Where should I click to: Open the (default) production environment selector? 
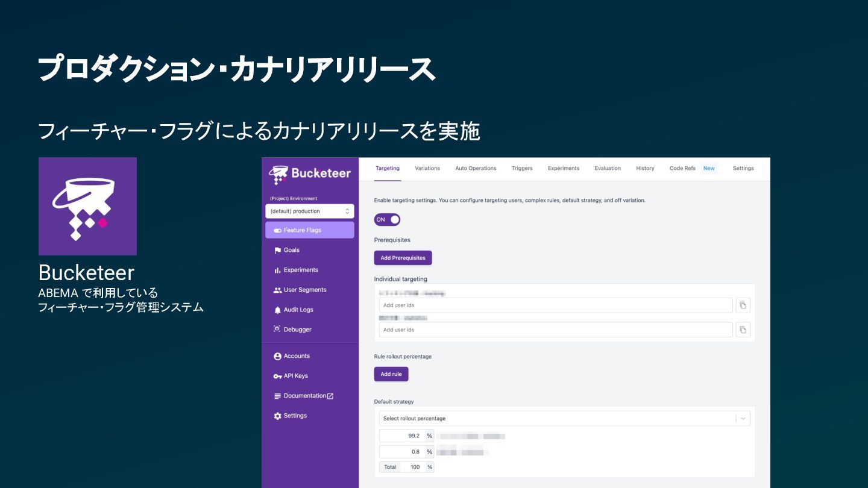point(310,211)
